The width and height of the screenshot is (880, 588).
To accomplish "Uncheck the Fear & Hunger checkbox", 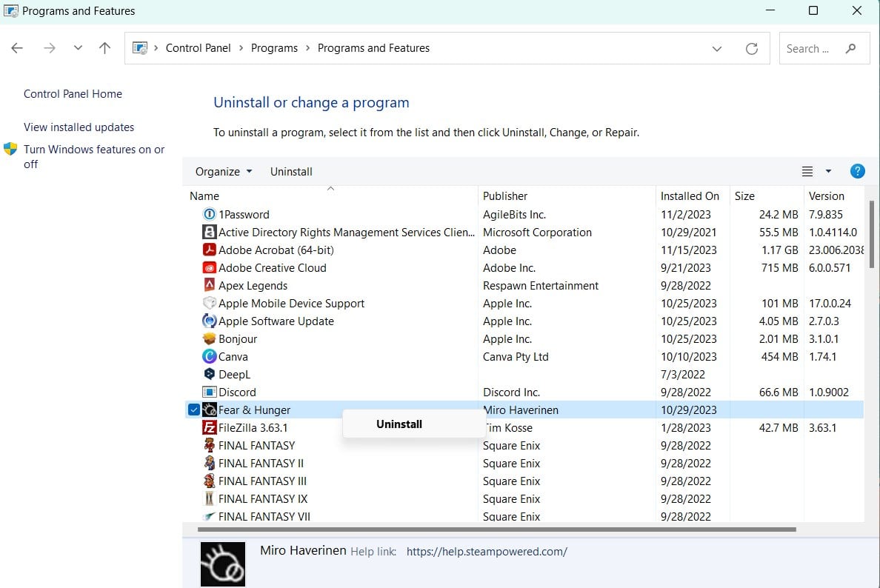I will coord(193,410).
